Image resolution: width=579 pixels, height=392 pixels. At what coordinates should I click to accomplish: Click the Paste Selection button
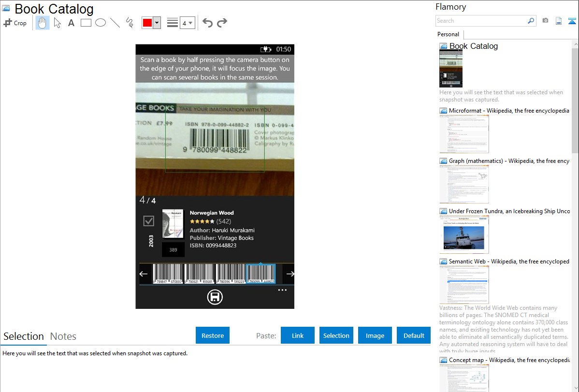(x=336, y=335)
